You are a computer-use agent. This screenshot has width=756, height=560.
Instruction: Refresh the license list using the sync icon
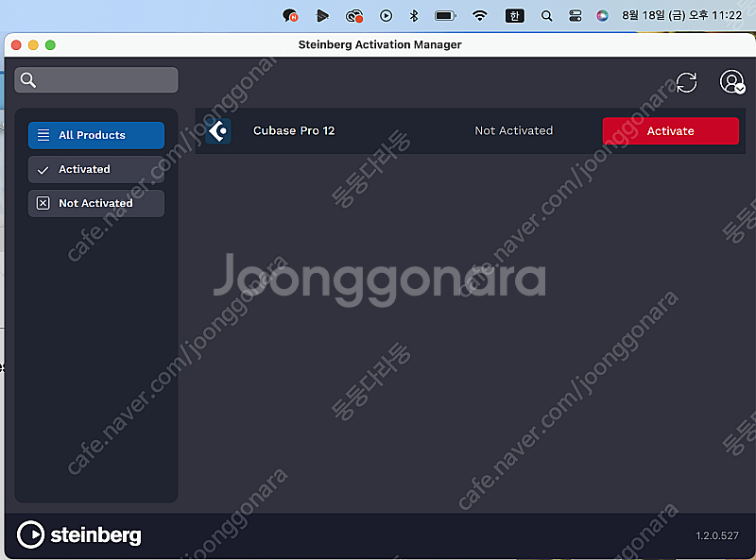click(686, 82)
